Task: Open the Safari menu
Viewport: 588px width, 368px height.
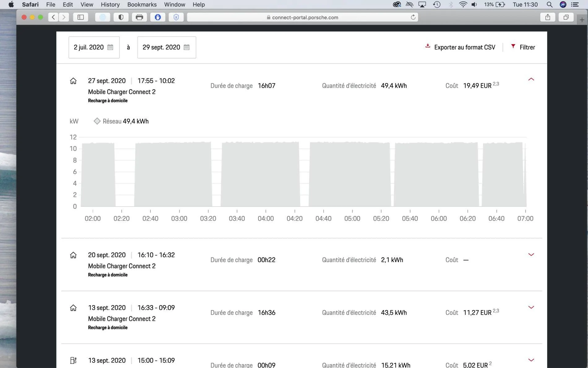Action: pyautogui.click(x=30, y=4)
